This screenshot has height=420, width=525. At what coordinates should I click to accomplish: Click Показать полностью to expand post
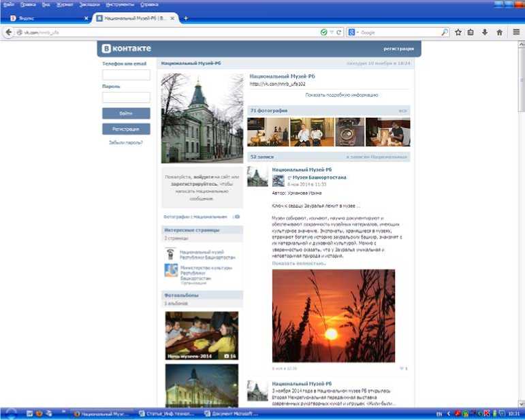click(x=299, y=263)
